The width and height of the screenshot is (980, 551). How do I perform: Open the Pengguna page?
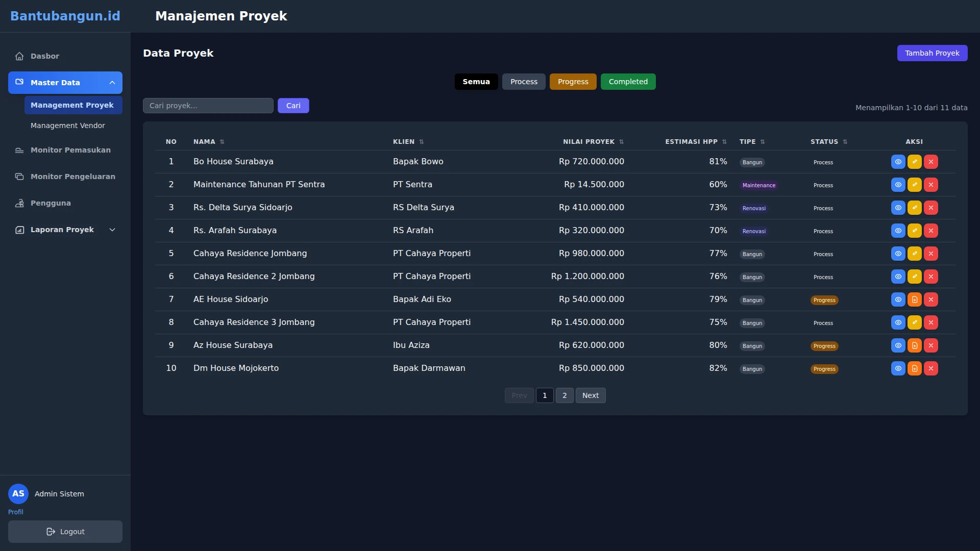coord(65,203)
